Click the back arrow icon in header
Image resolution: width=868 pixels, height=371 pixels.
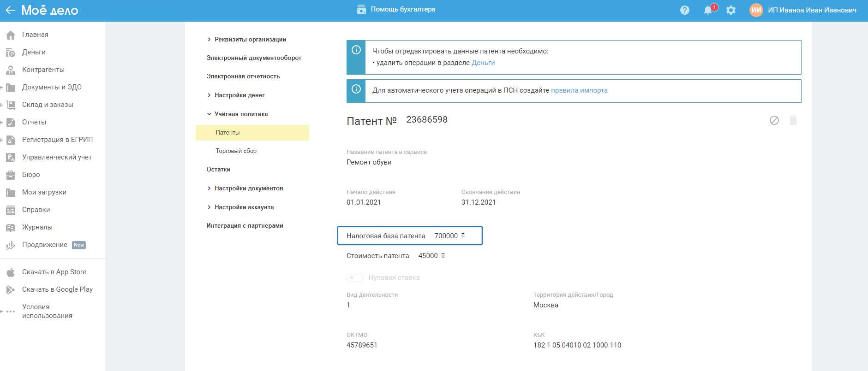(x=10, y=10)
